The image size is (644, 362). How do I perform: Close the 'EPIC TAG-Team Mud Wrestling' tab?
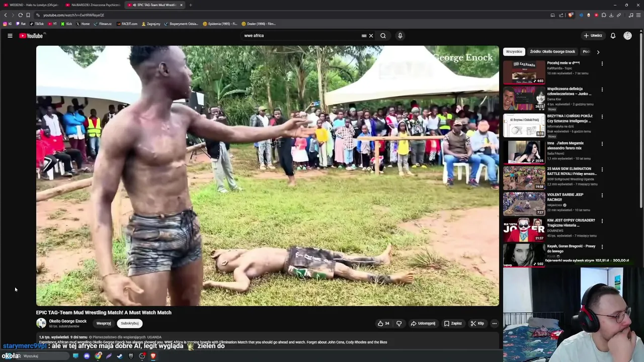pyautogui.click(x=181, y=5)
